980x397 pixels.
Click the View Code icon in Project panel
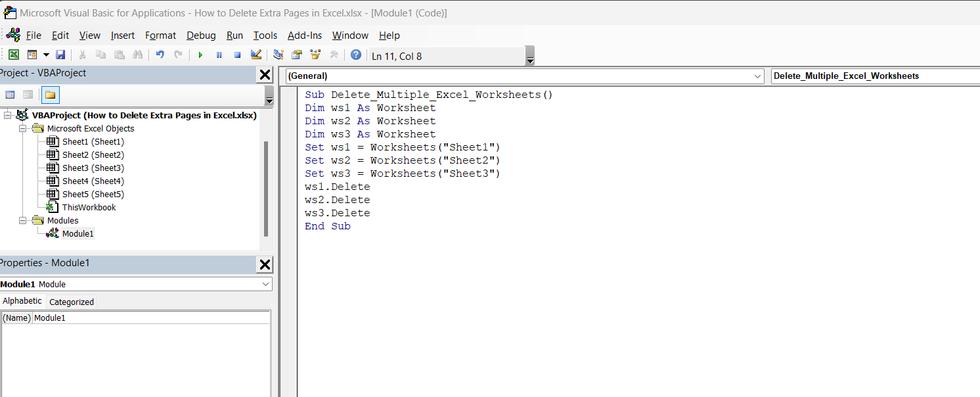tap(10, 95)
